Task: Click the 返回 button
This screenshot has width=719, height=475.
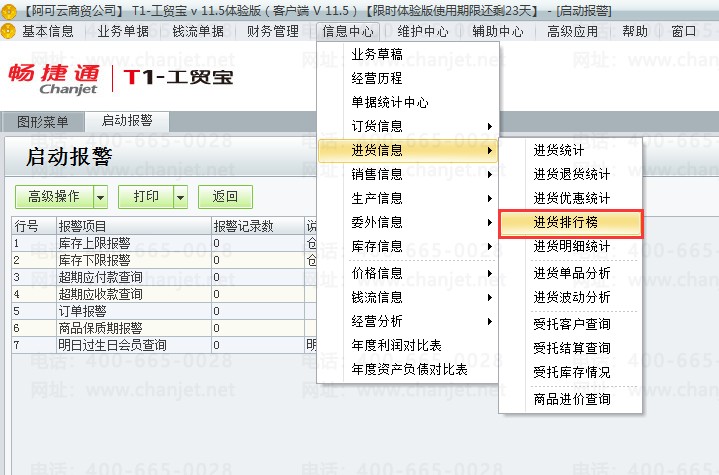Action: coord(225,197)
